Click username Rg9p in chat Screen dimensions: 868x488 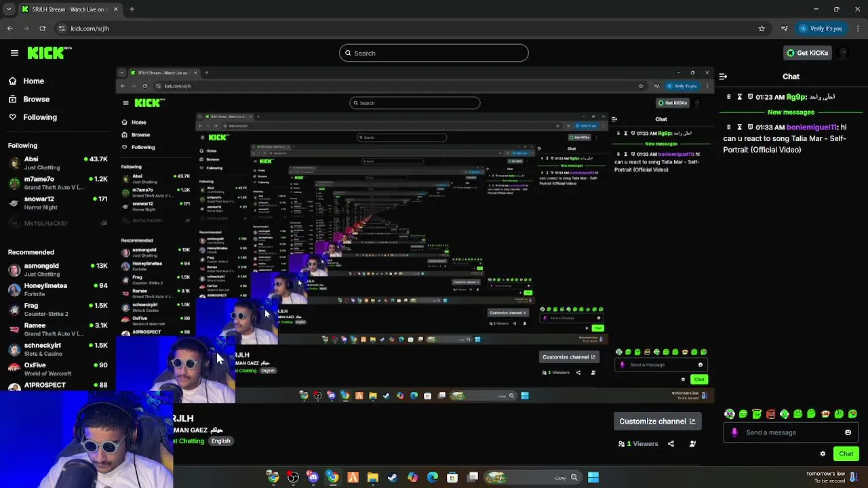pyautogui.click(x=795, y=97)
